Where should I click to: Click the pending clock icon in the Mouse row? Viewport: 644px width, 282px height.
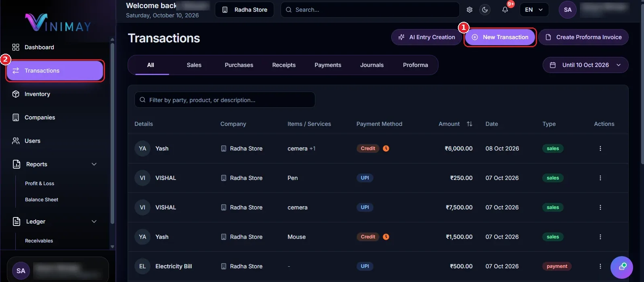(386, 237)
